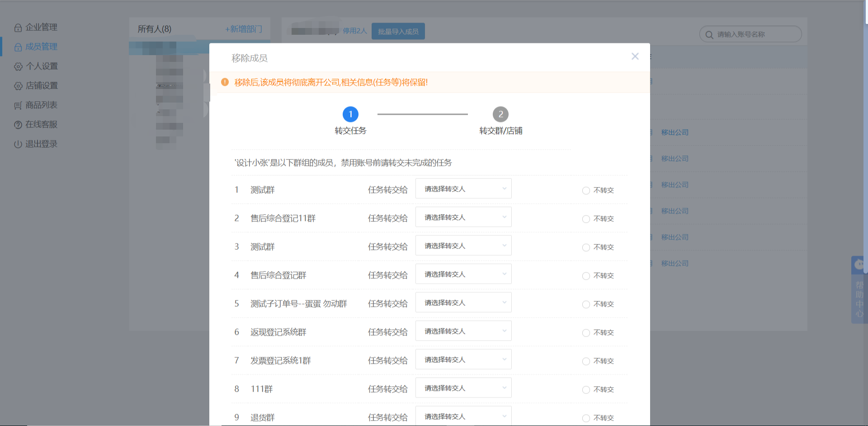The height and width of the screenshot is (426, 868).
Task: Click the search magnifier icon
Action: click(x=709, y=35)
